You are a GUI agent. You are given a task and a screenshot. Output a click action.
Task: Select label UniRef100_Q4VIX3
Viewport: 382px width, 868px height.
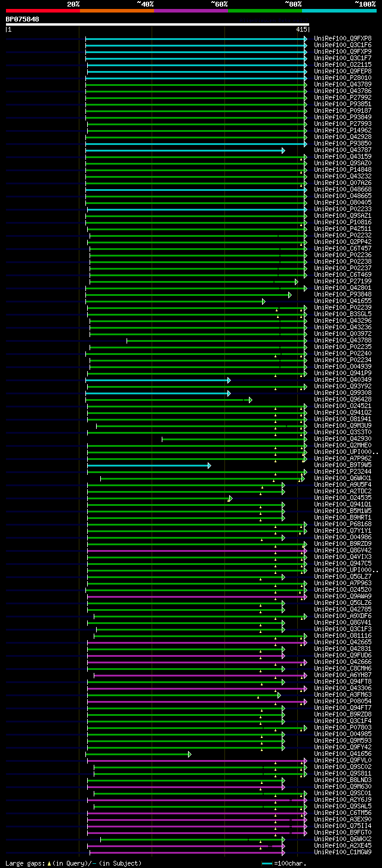pyautogui.click(x=343, y=557)
